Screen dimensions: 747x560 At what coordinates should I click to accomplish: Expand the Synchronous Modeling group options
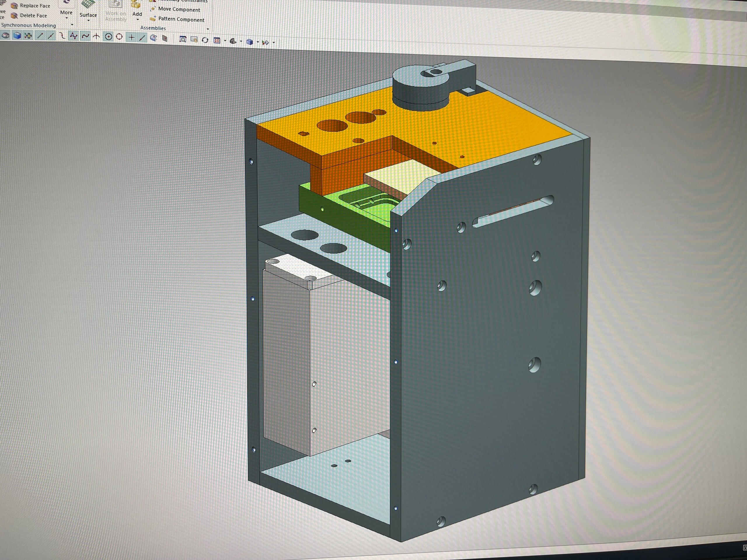pos(72,24)
